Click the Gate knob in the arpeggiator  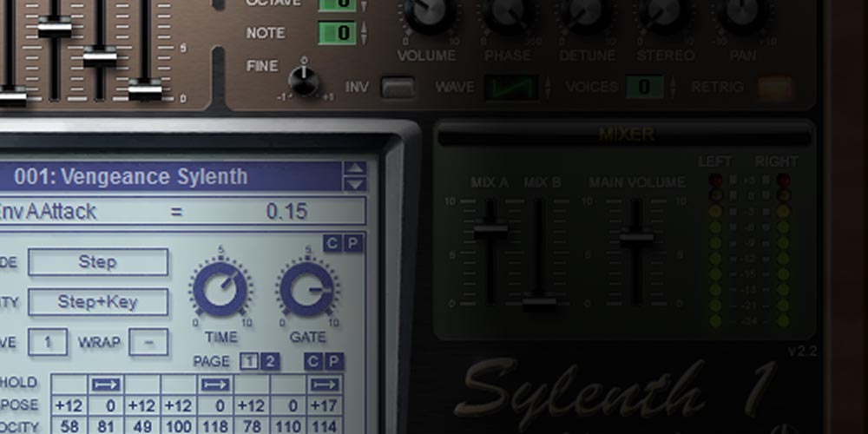coord(306,290)
